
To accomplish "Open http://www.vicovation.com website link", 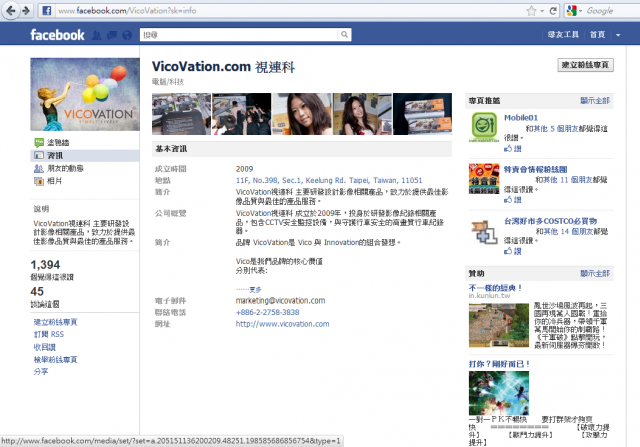I will click(x=282, y=324).
